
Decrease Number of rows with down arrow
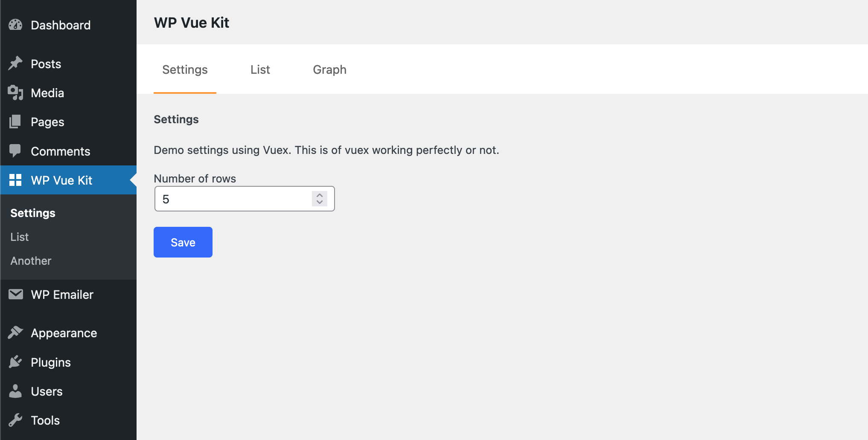point(320,202)
